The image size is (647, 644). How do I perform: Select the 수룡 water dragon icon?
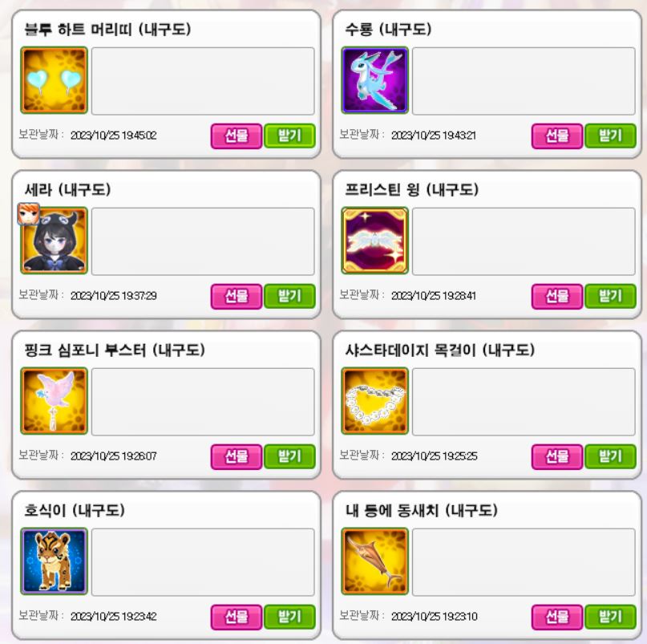(x=374, y=80)
